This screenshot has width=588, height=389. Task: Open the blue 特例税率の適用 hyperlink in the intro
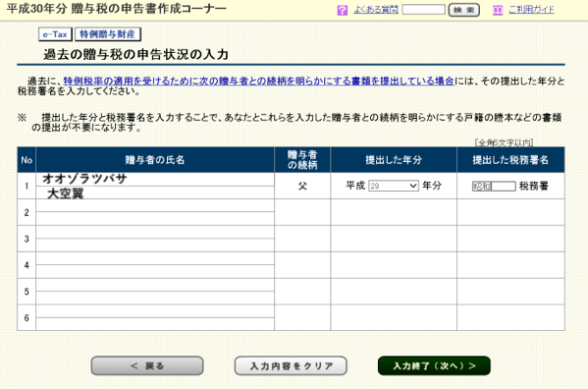point(259,81)
